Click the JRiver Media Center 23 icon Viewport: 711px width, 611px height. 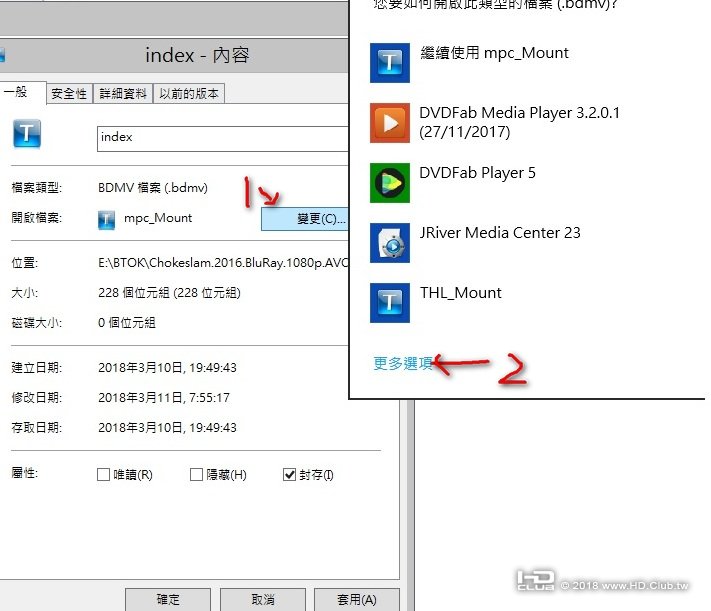click(x=390, y=243)
